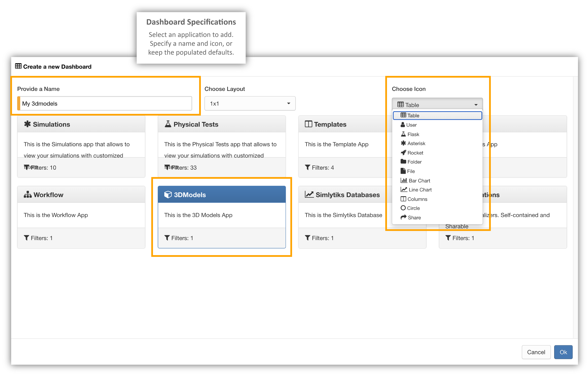The width and height of the screenshot is (588, 376).
Task: Click the Workflow sitemap icon
Action: click(28, 195)
